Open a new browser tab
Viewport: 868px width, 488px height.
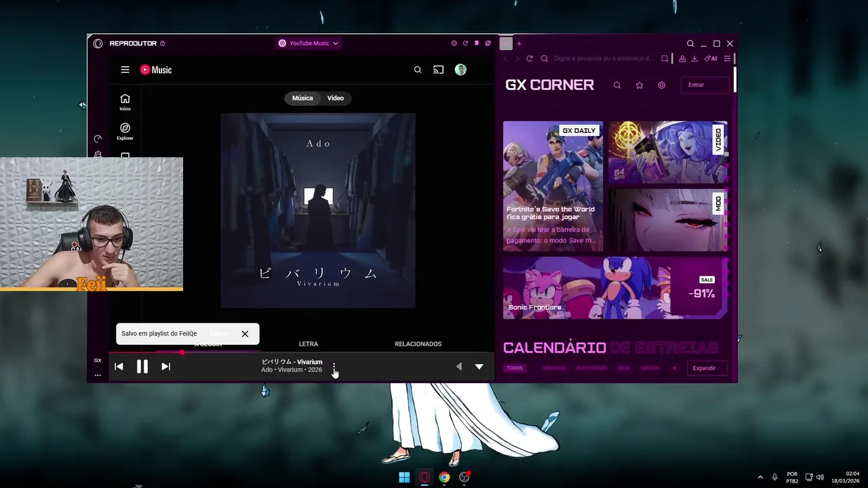(519, 43)
